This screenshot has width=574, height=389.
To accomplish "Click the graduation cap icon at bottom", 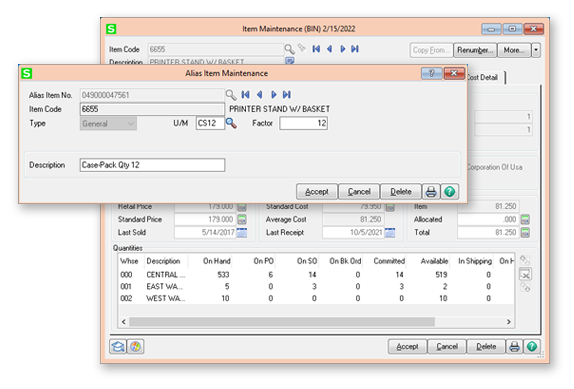I will 118,347.
